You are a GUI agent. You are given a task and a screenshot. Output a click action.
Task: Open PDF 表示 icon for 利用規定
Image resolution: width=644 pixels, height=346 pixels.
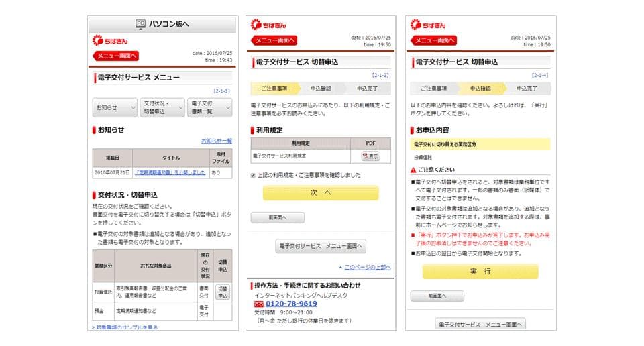pos(370,156)
